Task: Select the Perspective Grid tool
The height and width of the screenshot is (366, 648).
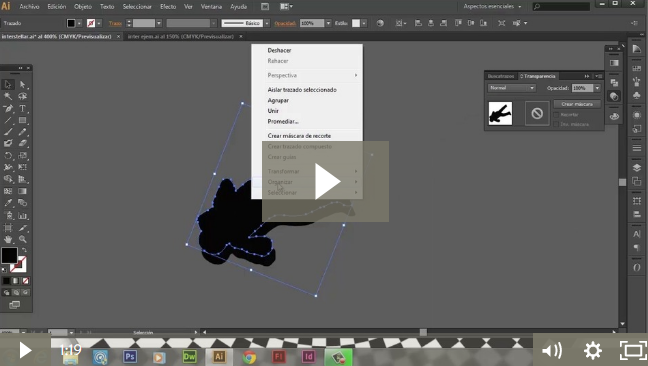Action: click(x=23, y=179)
